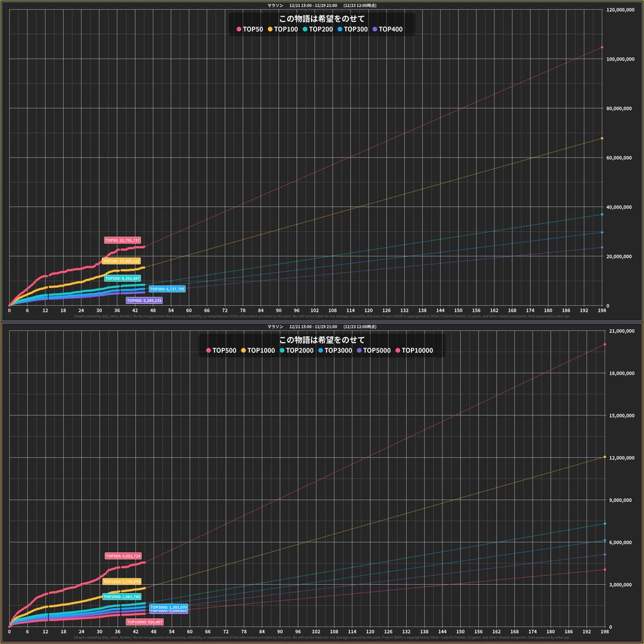Viewport: 644px width, 644px height.
Task: Click the lower chart マラソン date header
Action: [321, 327]
